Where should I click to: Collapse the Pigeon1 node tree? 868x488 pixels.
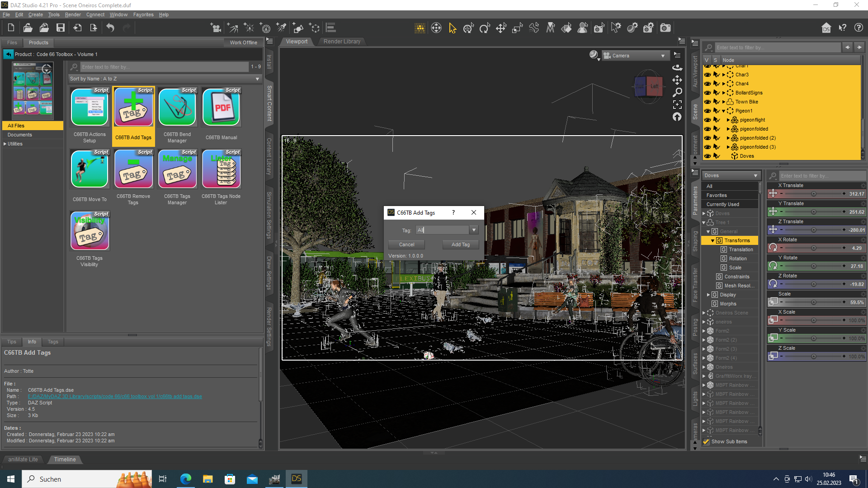[x=723, y=111]
